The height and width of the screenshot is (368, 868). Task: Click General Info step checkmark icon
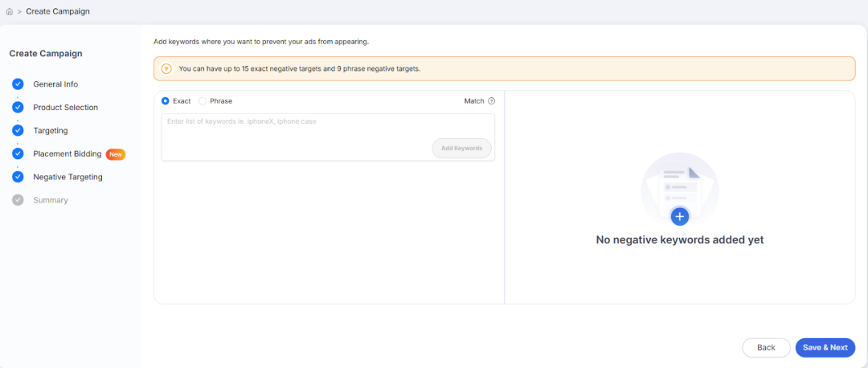18,84
